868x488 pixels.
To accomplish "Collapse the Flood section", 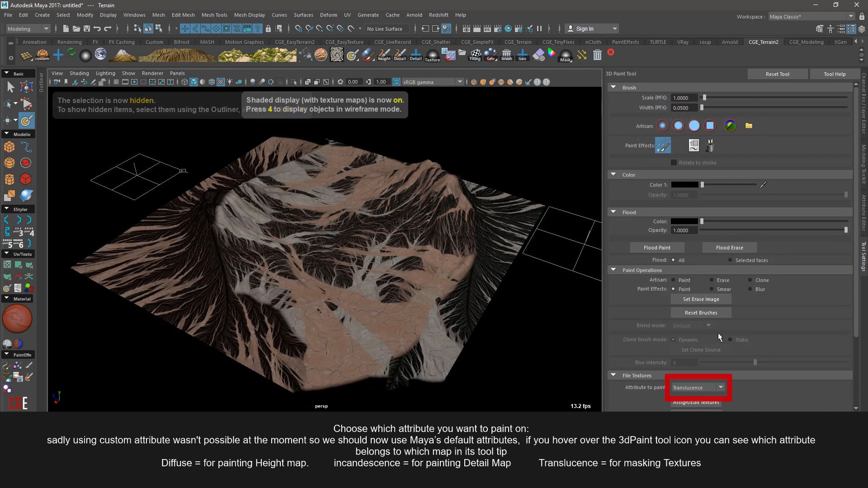I will (613, 212).
